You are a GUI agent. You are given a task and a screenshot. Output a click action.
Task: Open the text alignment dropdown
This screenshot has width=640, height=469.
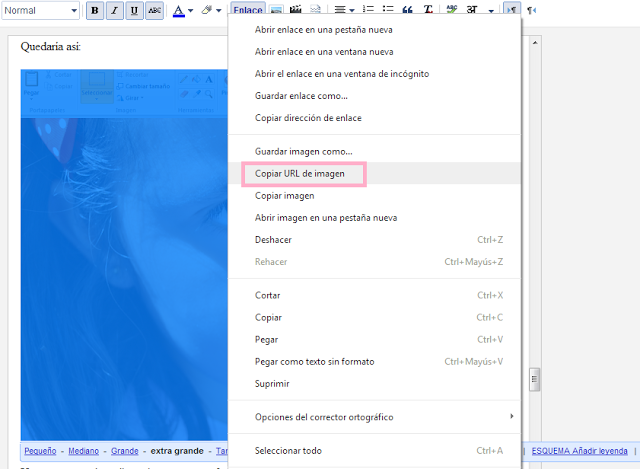pyautogui.click(x=344, y=10)
